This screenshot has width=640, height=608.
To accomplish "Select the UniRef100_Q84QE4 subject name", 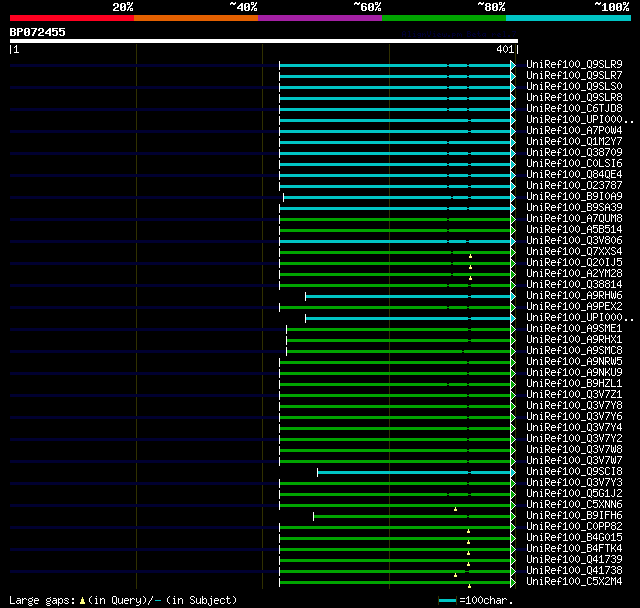I will [574, 175].
